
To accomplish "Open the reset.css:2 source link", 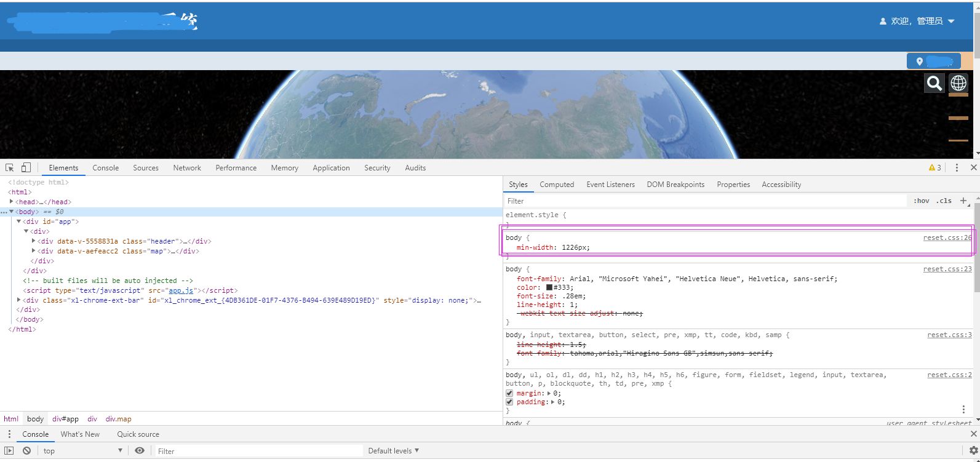I will click(x=950, y=375).
